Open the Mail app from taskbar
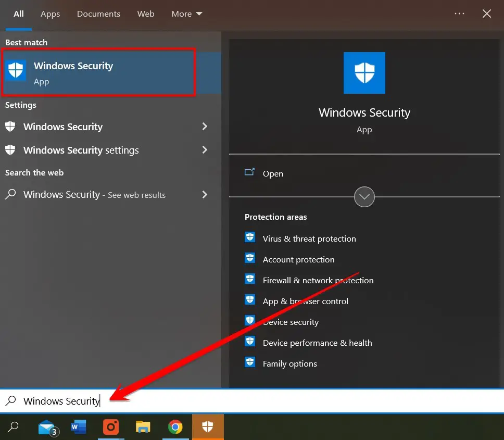Image resolution: width=504 pixels, height=440 pixels. 47,428
